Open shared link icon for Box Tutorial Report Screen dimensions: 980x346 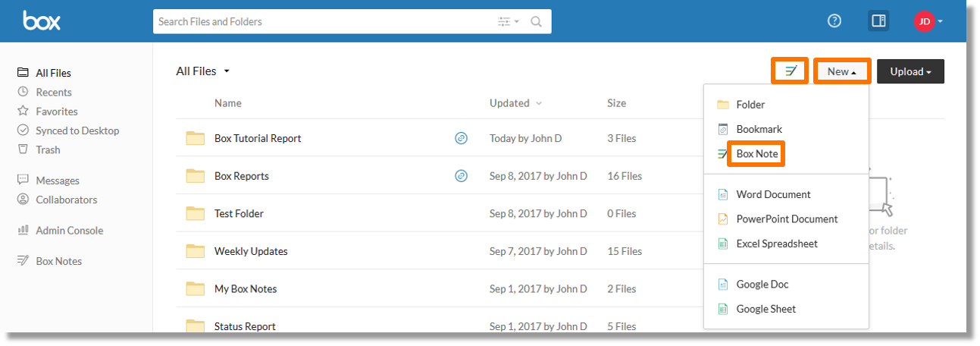tap(461, 138)
